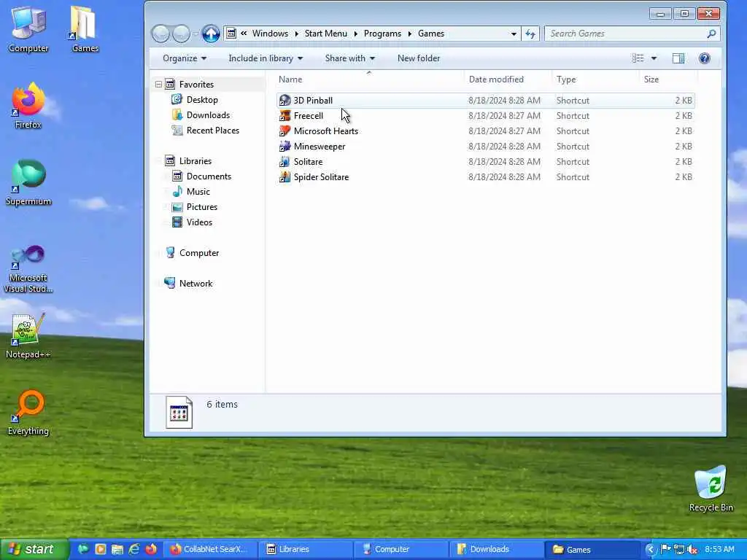Screen dimensions: 747x560
Task: Select the Minesweeper shortcut icon
Action: pyautogui.click(x=285, y=146)
